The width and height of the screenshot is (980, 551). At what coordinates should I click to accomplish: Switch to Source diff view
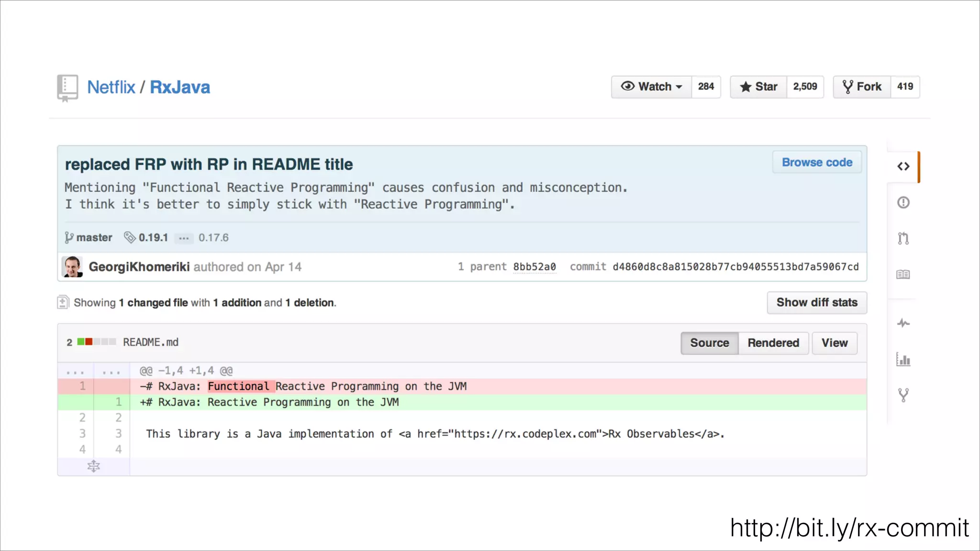(x=710, y=343)
